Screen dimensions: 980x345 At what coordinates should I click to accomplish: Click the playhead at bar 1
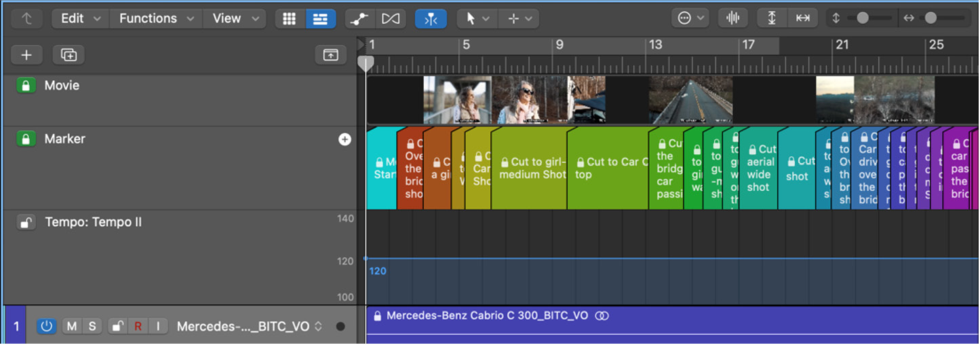pyautogui.click(x=366, y=64)
